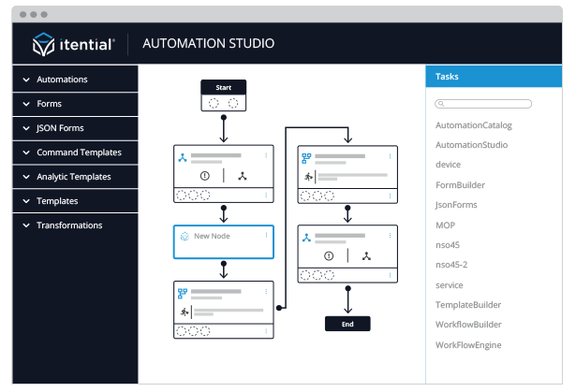
Task: Click the blue hierarchy icon on the top right node
Action: [x=306, y=158]
